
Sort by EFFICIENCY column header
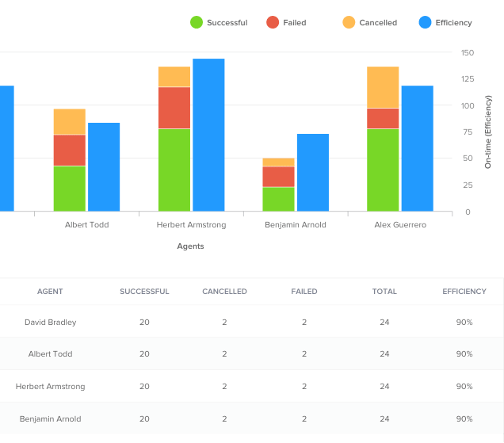click(464, 292)
